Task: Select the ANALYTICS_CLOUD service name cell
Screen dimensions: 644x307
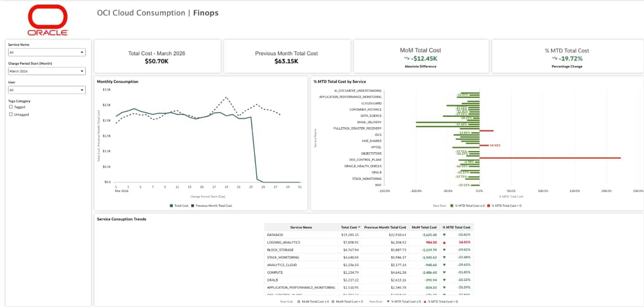Action: pyautogui.click(x=282, y=265)
